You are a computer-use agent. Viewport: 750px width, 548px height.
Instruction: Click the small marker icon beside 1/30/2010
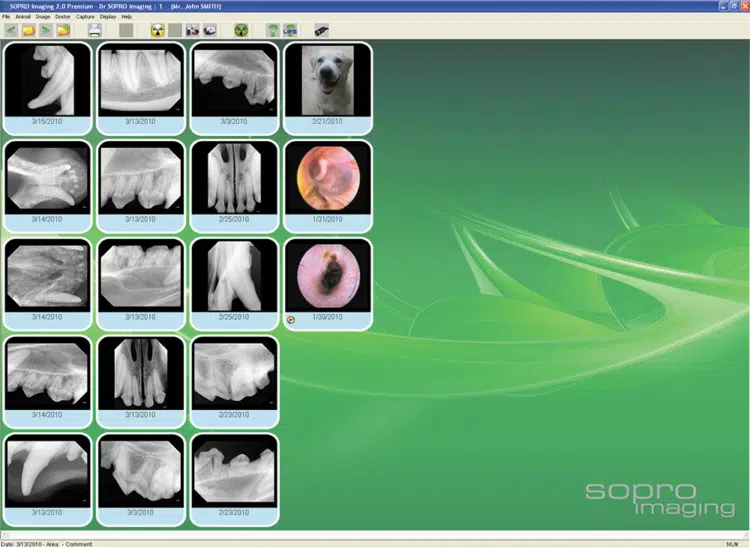click(291, 321)
